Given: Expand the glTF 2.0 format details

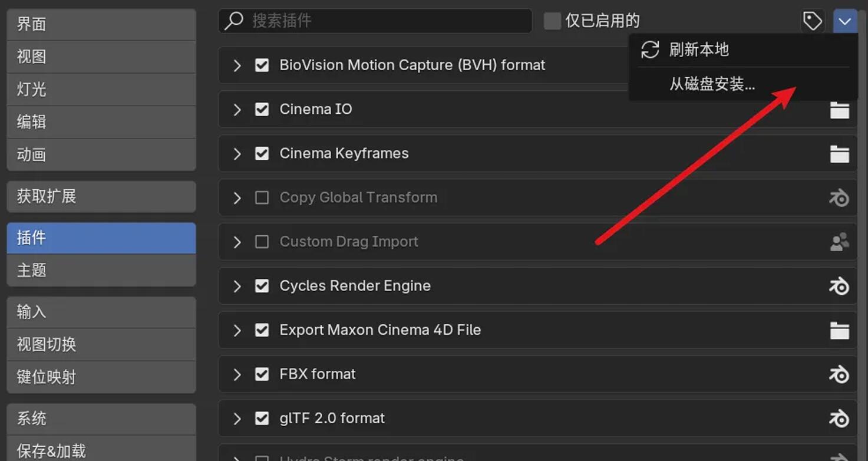Looking at the screenshot, I should point(237,419).
